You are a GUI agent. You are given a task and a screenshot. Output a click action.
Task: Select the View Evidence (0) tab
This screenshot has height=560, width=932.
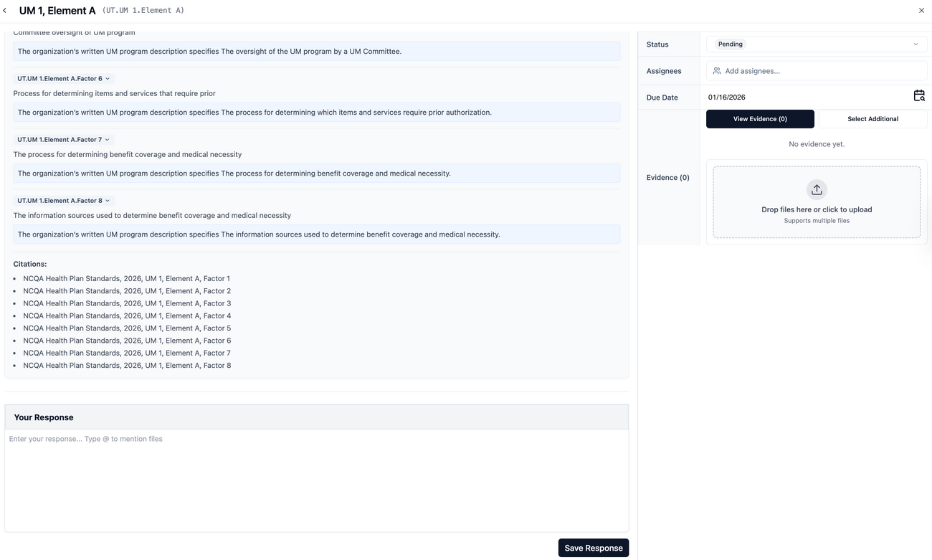click(x=760, y=118)
